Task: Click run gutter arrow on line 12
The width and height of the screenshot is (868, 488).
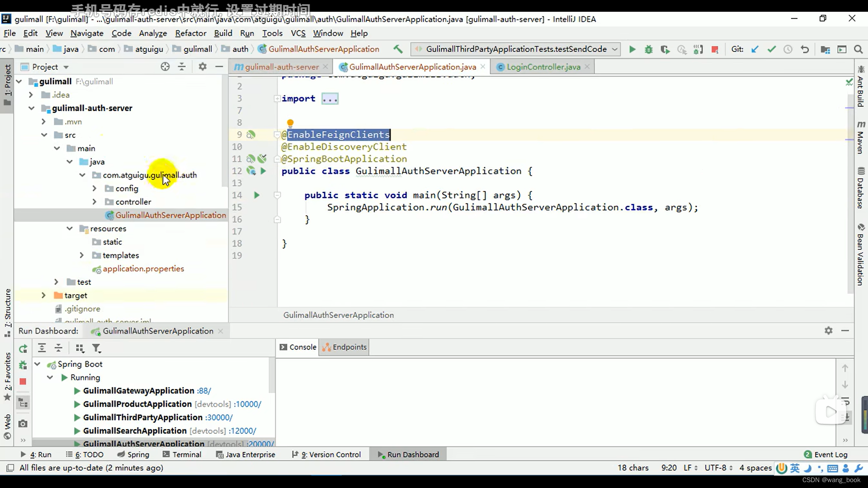Action: (263, 171)
